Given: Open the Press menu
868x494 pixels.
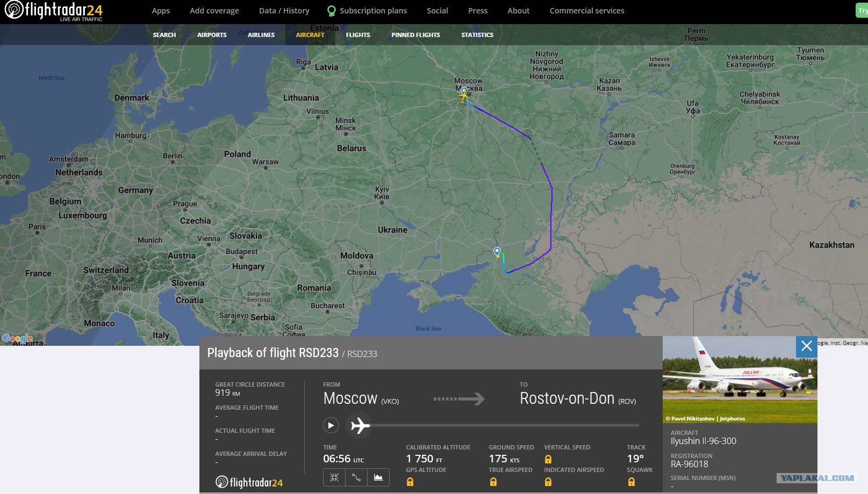Looking at the screenshot, I should point(478,11).
